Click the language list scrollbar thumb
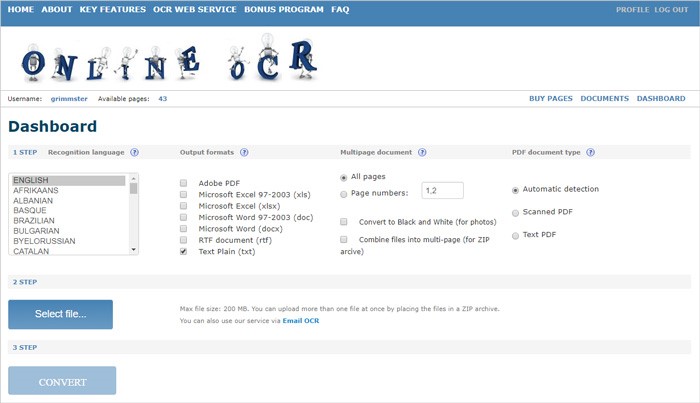 [x=133, y=188]
